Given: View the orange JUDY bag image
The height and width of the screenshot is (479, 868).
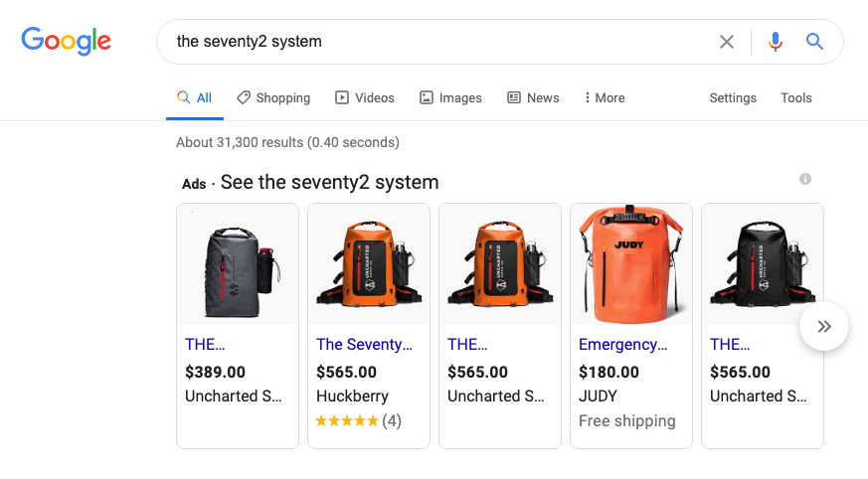Looking at the screenshot, I should (x=631, y=264).
